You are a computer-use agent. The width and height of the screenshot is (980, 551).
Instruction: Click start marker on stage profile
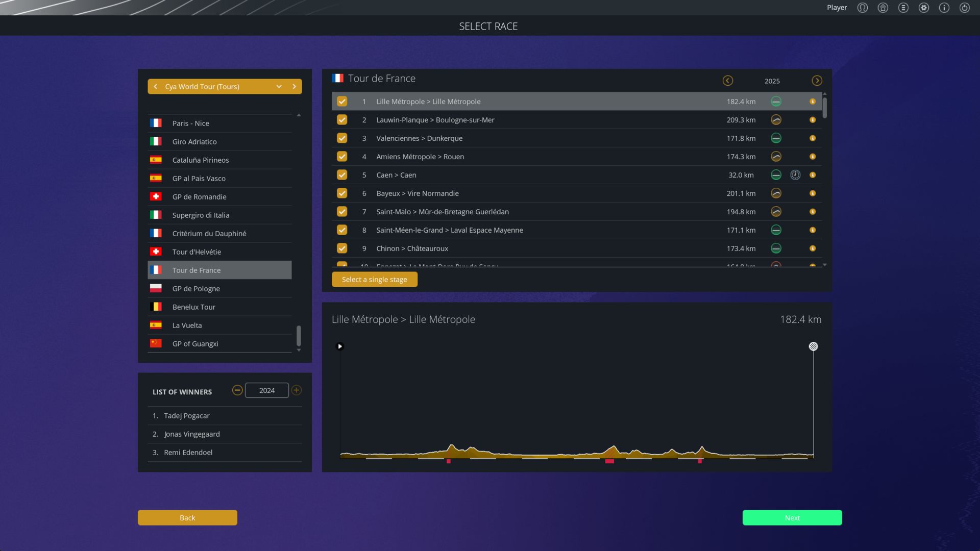pyautogui.click(x=340, y=346)
